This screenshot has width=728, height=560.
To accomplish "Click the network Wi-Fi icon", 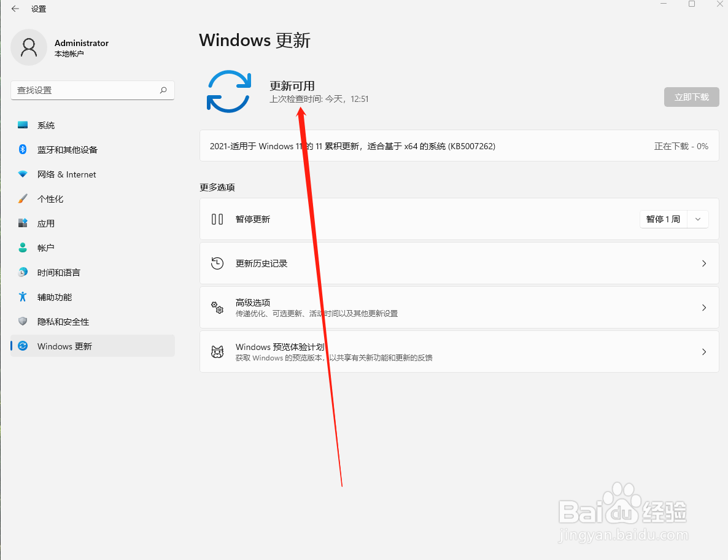I will [x=23, y=174].
